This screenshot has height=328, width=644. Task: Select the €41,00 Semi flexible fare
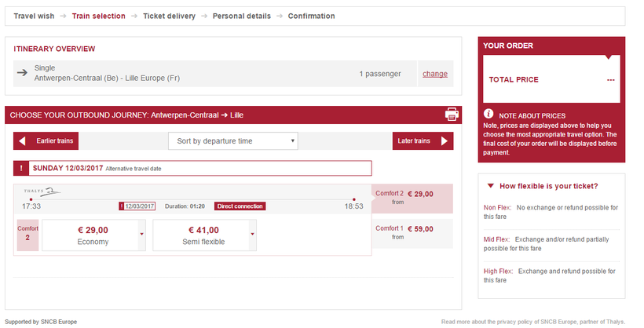[x=204, y=235]
